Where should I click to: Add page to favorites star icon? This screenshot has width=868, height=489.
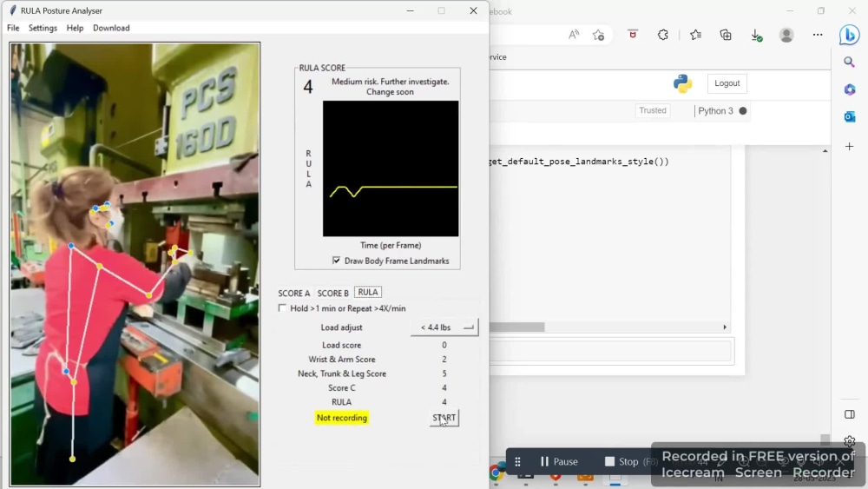click(x=598, y=35)
